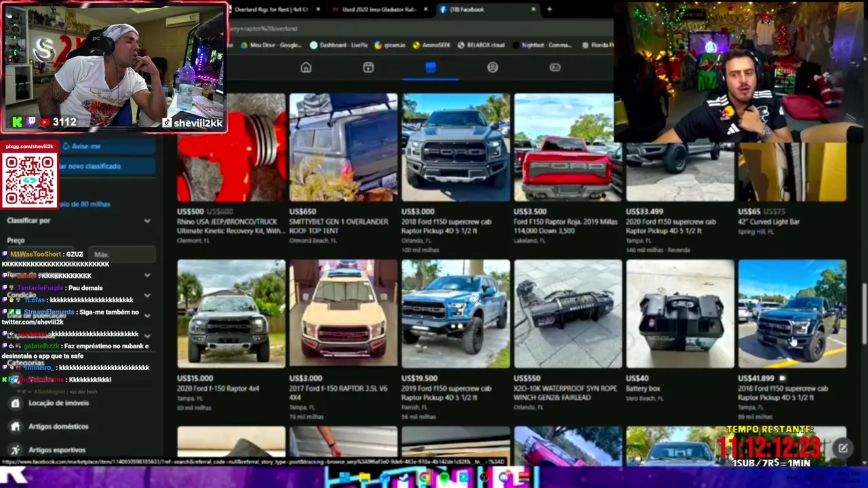Open the Dashboard LivePix bookmark
This screenshot has width=868, height=488.
(x=346, y=45)
